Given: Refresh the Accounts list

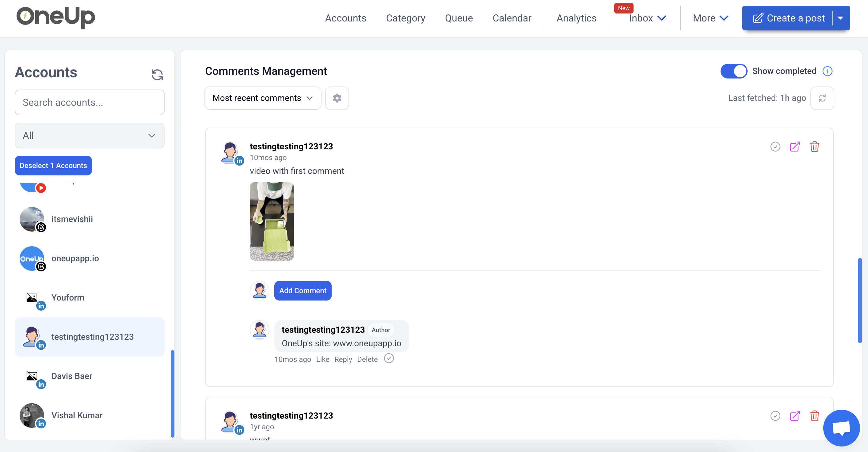Looking at the screenshot, I should click(x=157, y=75).
